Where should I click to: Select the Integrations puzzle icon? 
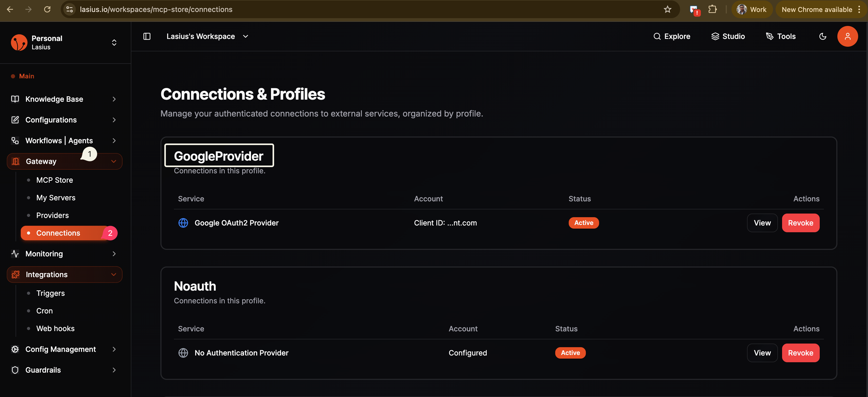[x=16, y=275]
